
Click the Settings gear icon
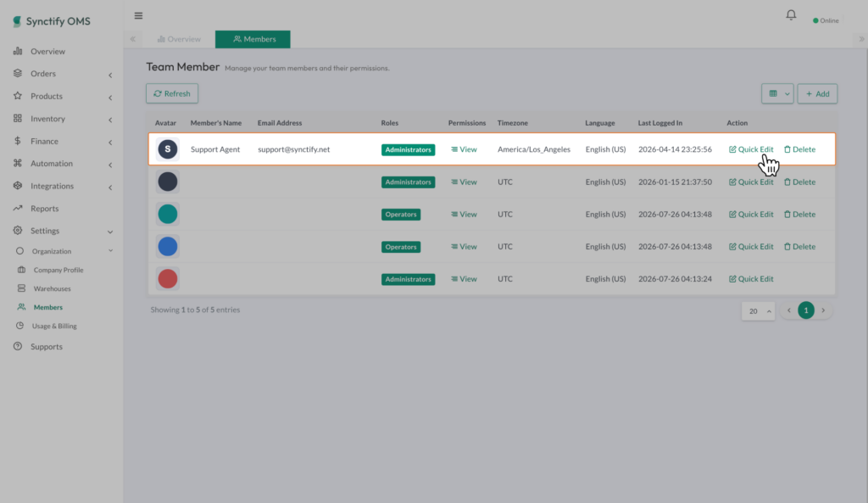[x=18, y=230]
